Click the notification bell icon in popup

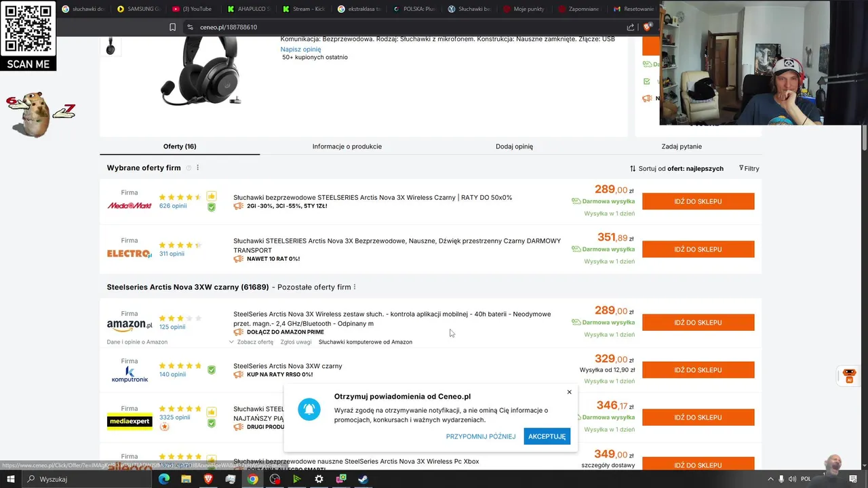click(309, 409)
